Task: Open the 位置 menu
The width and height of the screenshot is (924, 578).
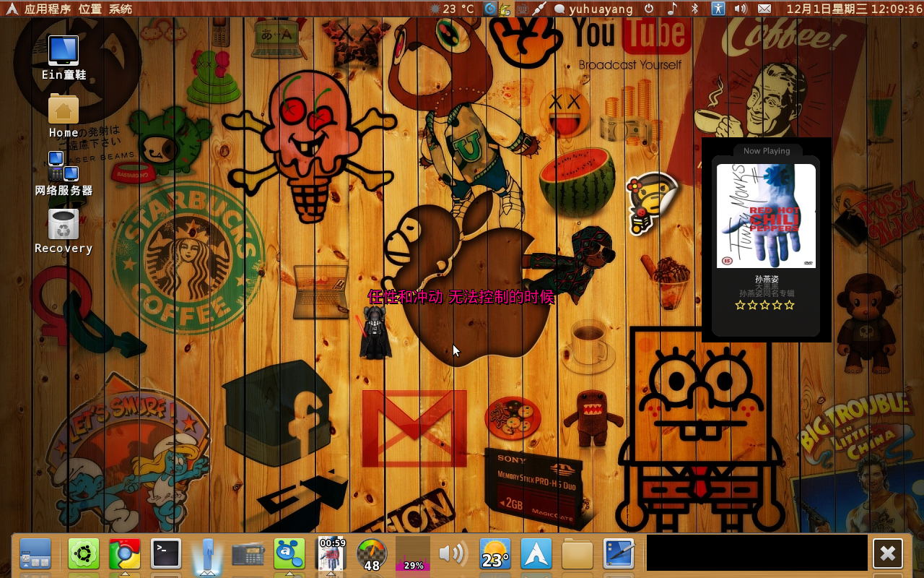Action: 90,9
